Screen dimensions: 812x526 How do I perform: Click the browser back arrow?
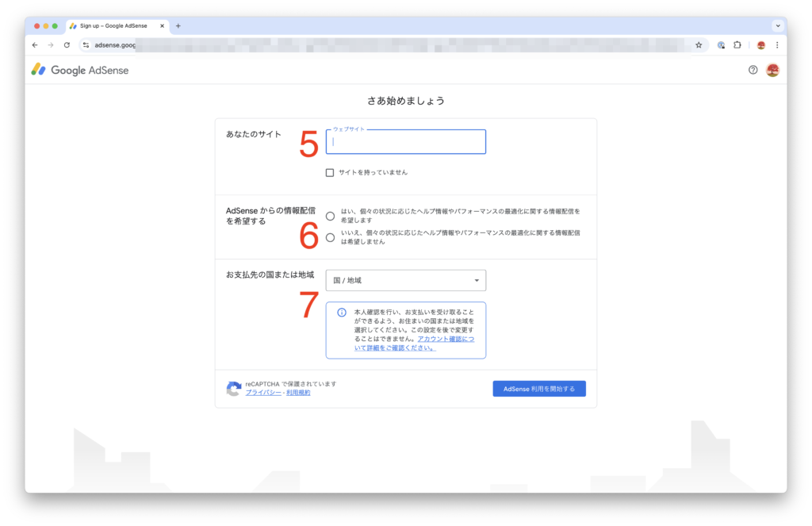point(35,45)
